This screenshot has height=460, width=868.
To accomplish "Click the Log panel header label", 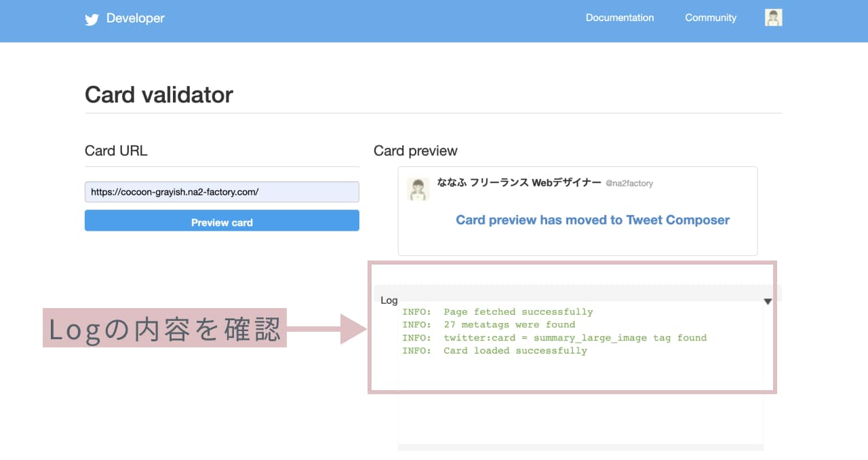I will [389, 301].
